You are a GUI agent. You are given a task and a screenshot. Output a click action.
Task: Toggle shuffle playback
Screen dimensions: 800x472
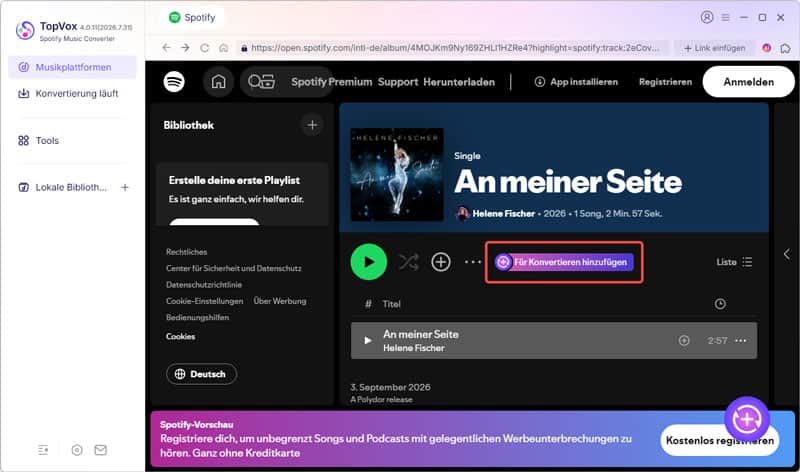pyautogui.click(x=409, y=262)
